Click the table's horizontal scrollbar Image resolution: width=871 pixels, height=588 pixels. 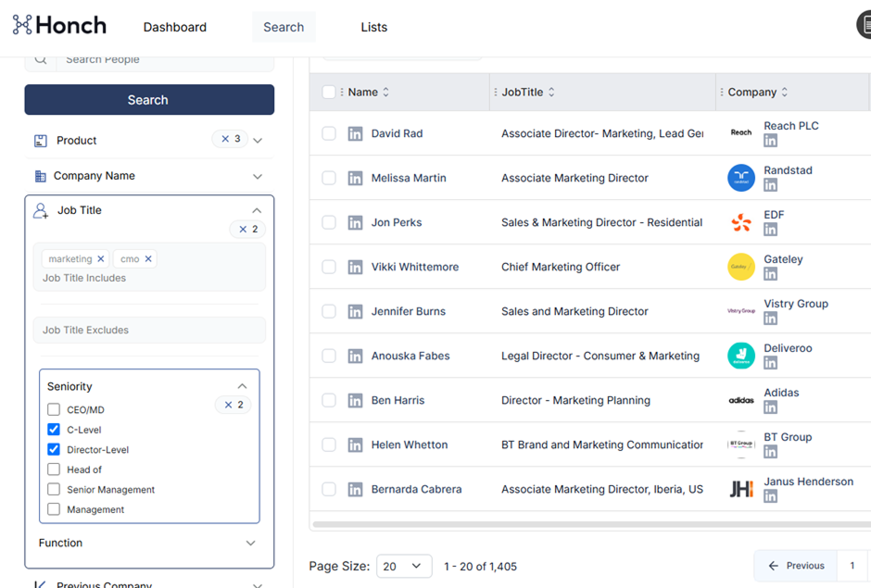[591, 524]
